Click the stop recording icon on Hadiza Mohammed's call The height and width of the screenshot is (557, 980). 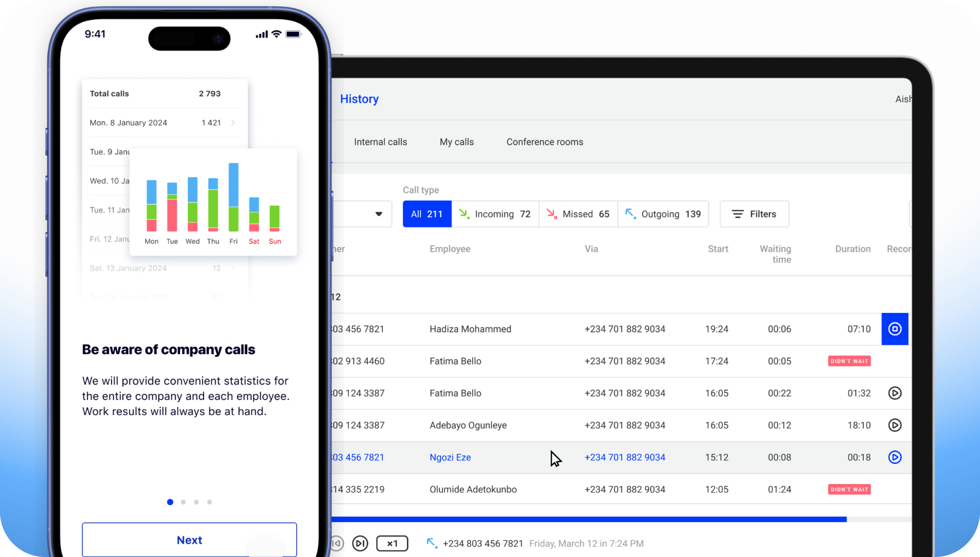click(x=895, y=329)
